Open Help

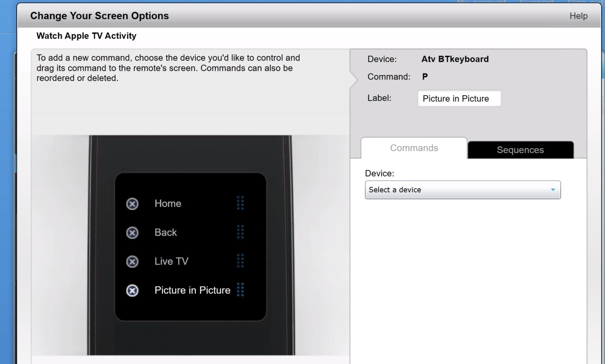click(x=578, y=16)
